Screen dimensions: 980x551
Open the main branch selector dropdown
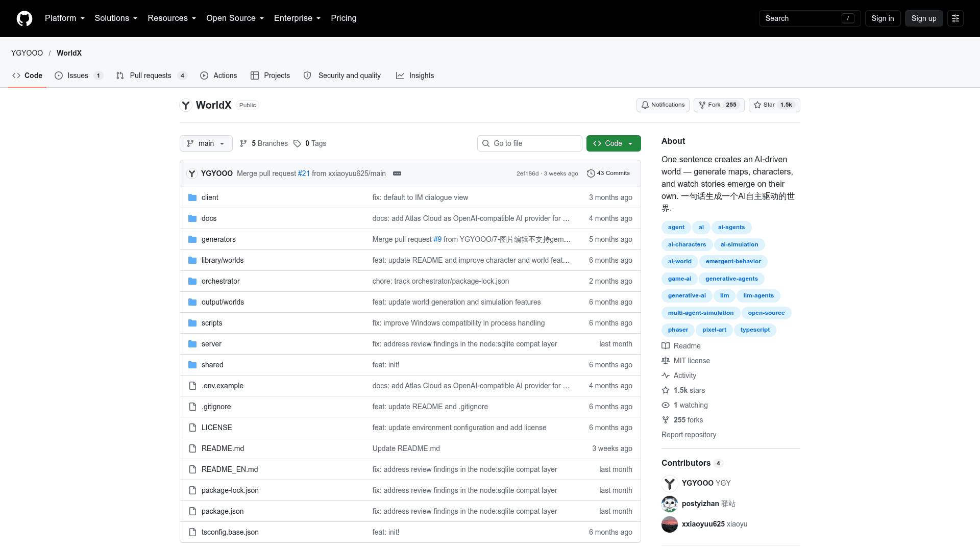[206, 143]
